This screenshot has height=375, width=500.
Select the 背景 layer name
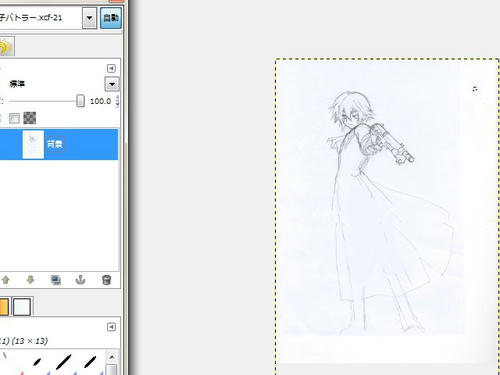[55, 144]
